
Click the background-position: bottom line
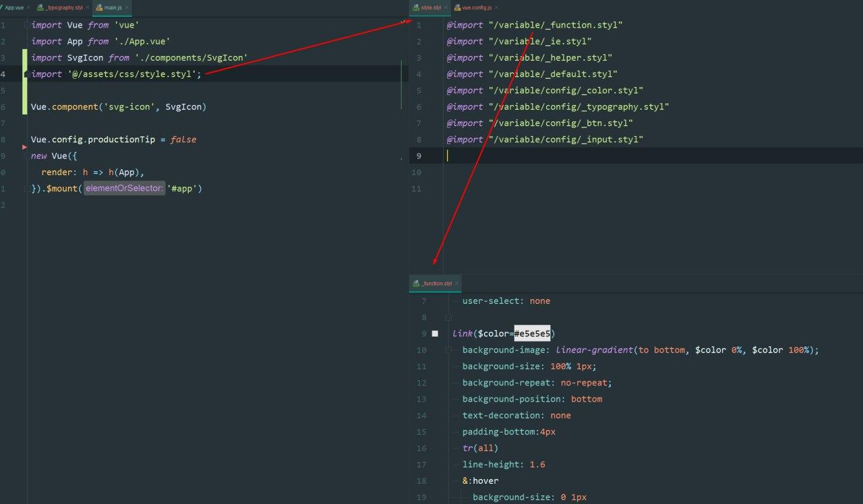(x=533, y=399)
